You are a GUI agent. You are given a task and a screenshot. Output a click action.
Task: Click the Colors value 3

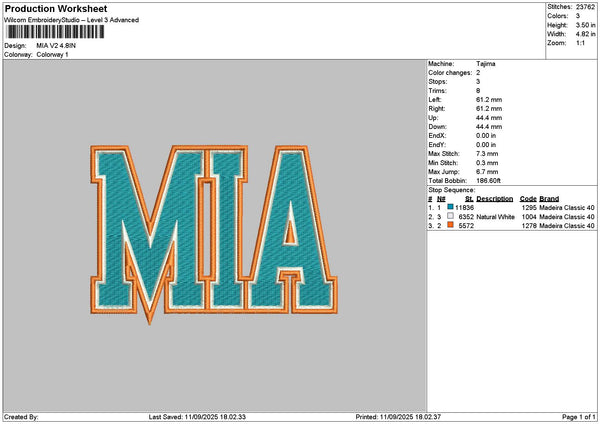pyautogui.click(x=578, y=16)
